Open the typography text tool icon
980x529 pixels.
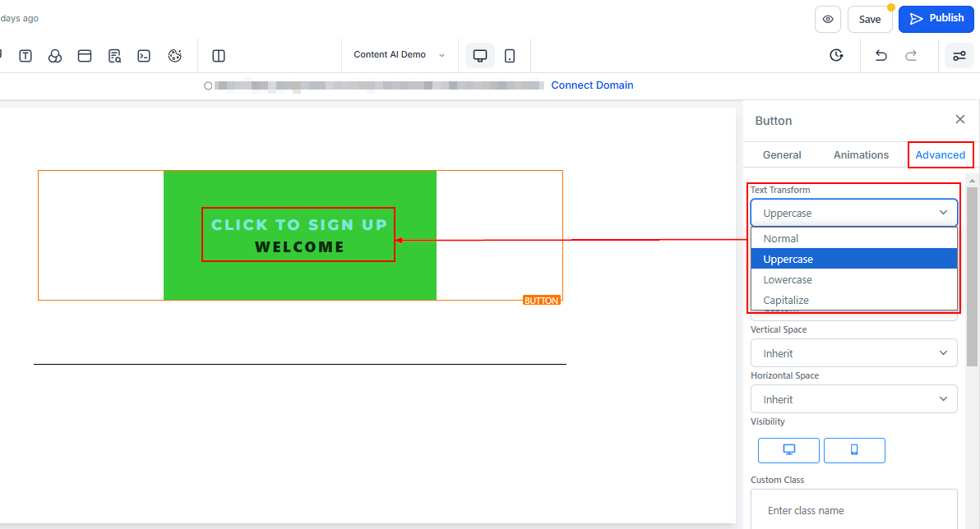pos(25,56)
